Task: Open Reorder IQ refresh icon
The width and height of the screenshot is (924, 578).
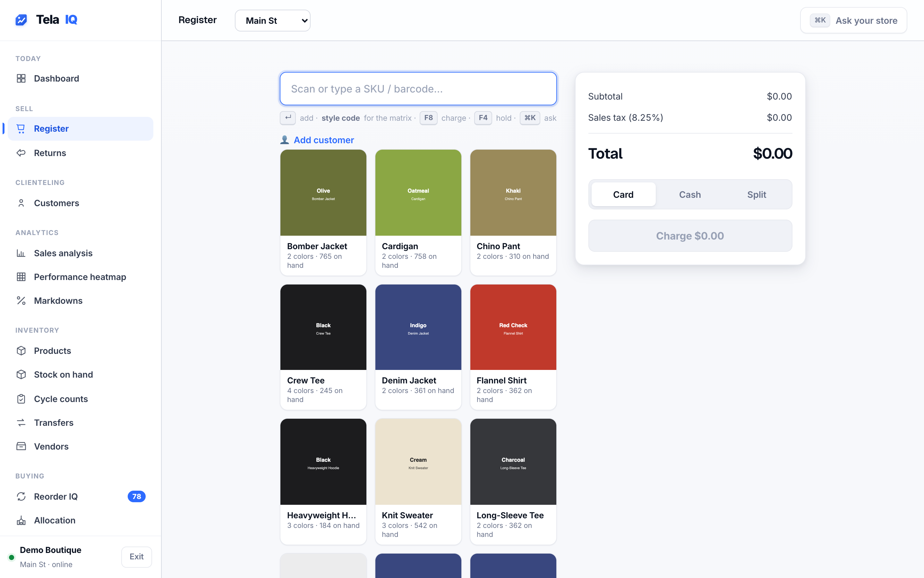Action: [21, 496]
